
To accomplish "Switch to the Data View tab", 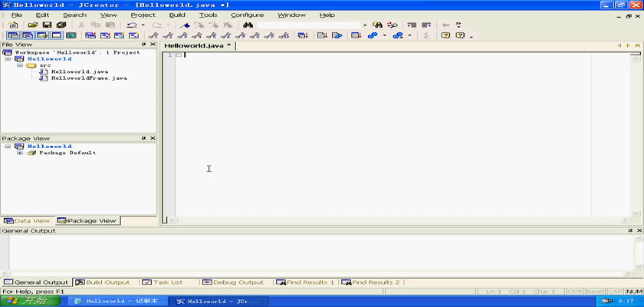I will point(27,221).
